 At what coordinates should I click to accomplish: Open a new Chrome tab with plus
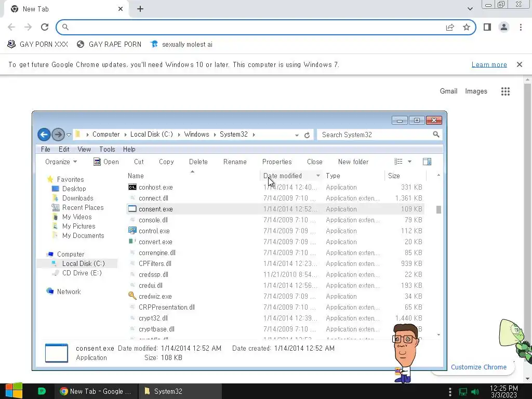pos(140,9)
